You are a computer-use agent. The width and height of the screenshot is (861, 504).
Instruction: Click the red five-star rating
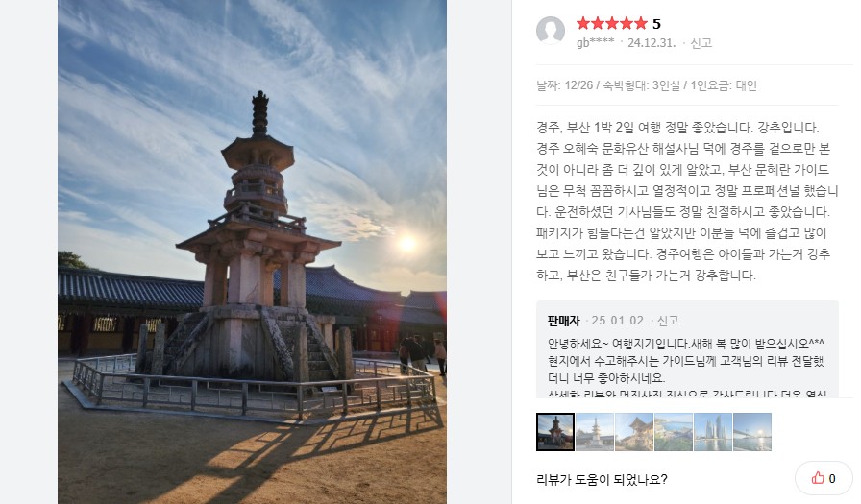612,24
